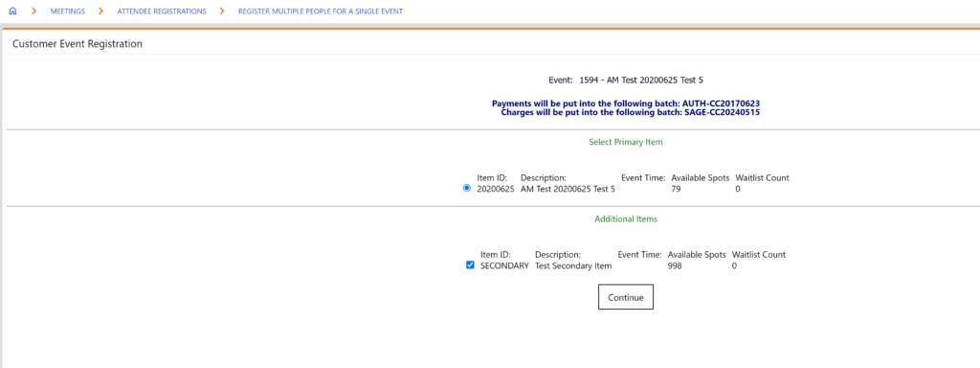
Task: Click the Continue button
Action: point(626,297)
